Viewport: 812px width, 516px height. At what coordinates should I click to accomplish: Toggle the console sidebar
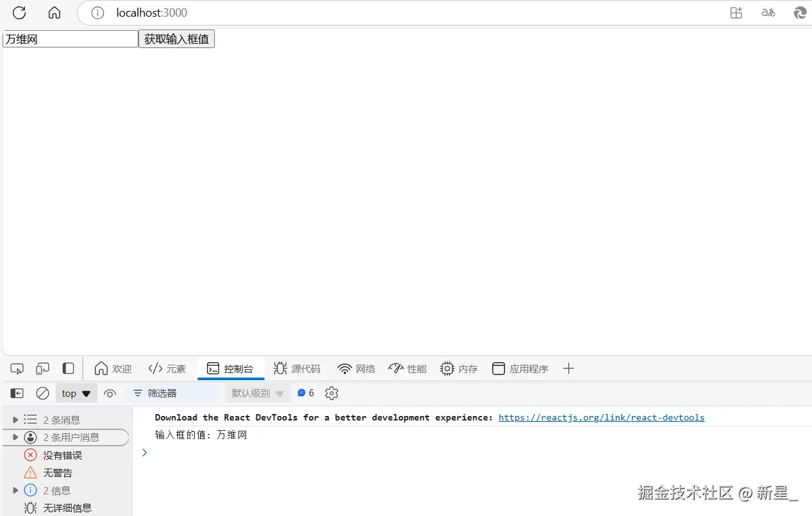click(x=17, y=393)
